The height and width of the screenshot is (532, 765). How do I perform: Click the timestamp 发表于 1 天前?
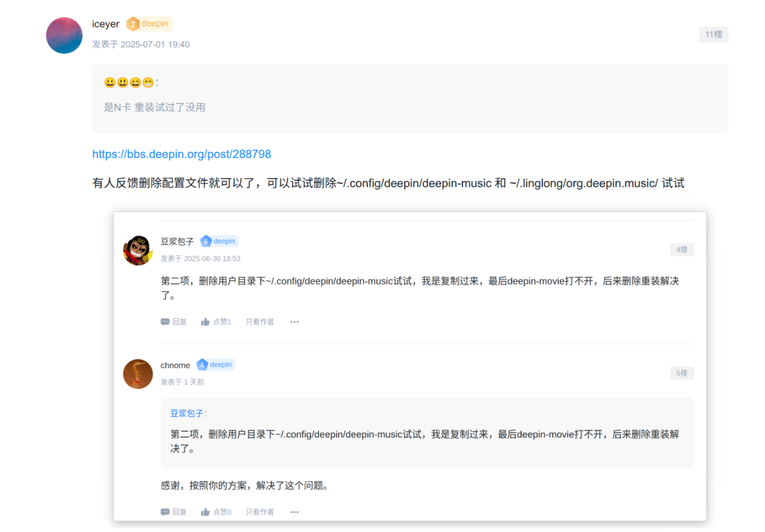[182, 382]
